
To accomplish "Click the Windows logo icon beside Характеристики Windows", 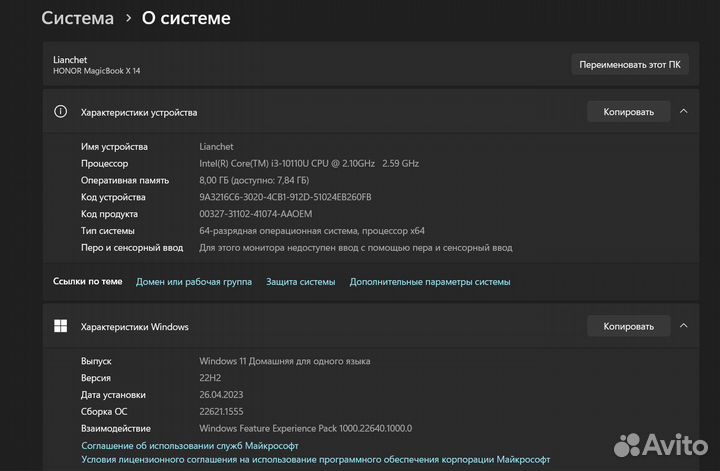I will tap(61, 326).
